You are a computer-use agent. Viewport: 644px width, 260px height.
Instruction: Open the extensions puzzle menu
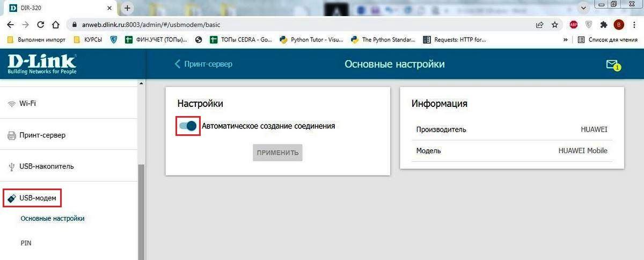(x=604, y=25)
